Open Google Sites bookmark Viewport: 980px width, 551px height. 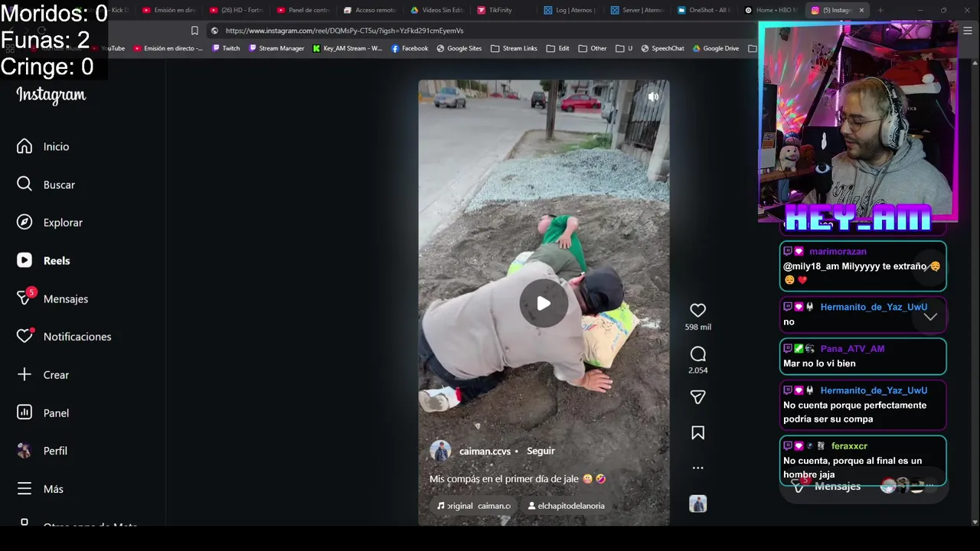pos(459,48)
